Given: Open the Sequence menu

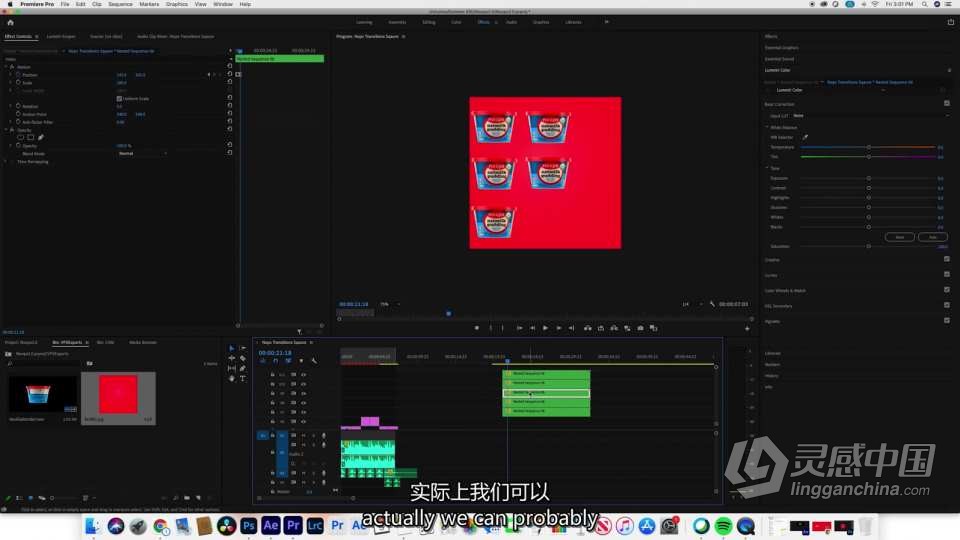Looking at the screenshot, I should click(x=120, y=4).
